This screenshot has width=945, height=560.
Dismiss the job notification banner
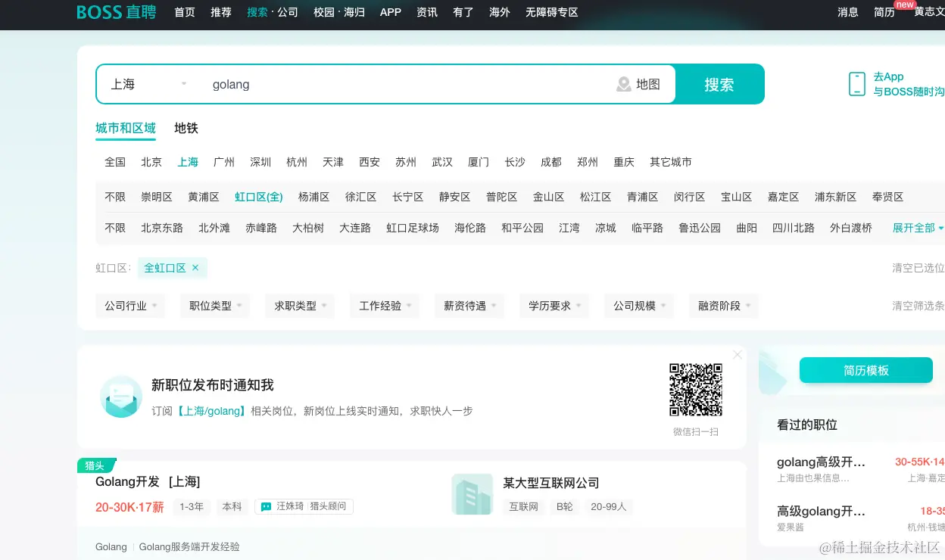(x=737, y=354)
